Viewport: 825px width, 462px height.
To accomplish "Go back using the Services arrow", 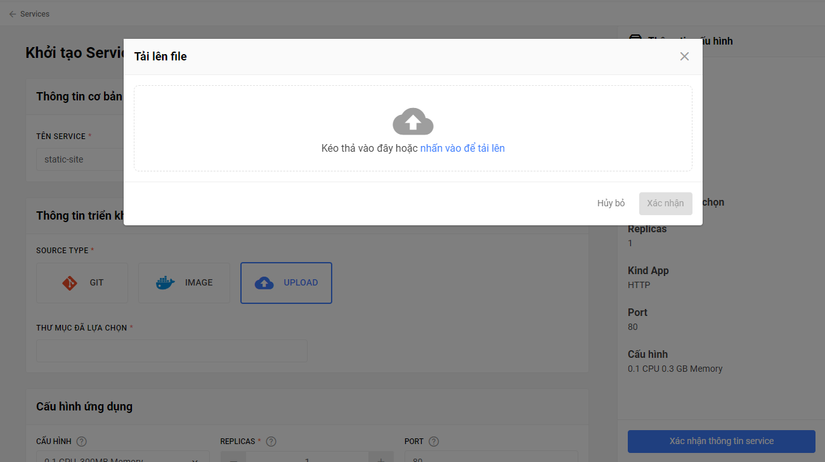I will coord(13,14).
